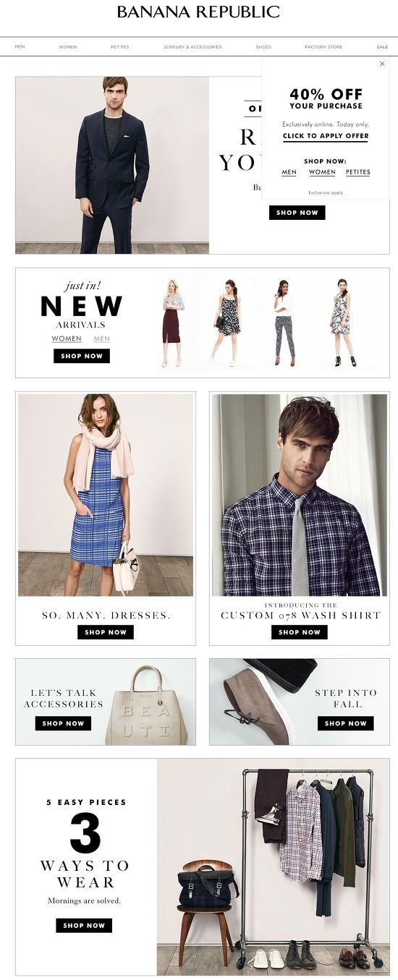Click the Banana Republic logo
This screenshot has height=980, width=398.
click(x=198, y=12)
